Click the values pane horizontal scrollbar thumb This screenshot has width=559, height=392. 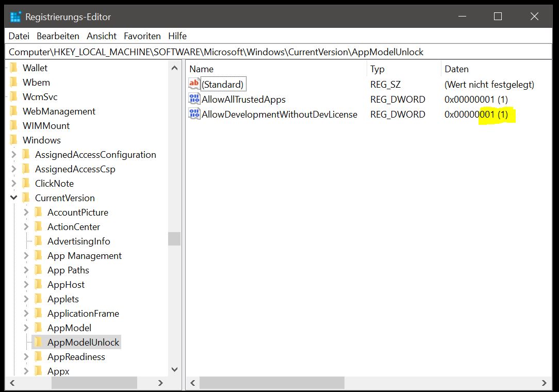pyautogui.click(x=272, y=383)
